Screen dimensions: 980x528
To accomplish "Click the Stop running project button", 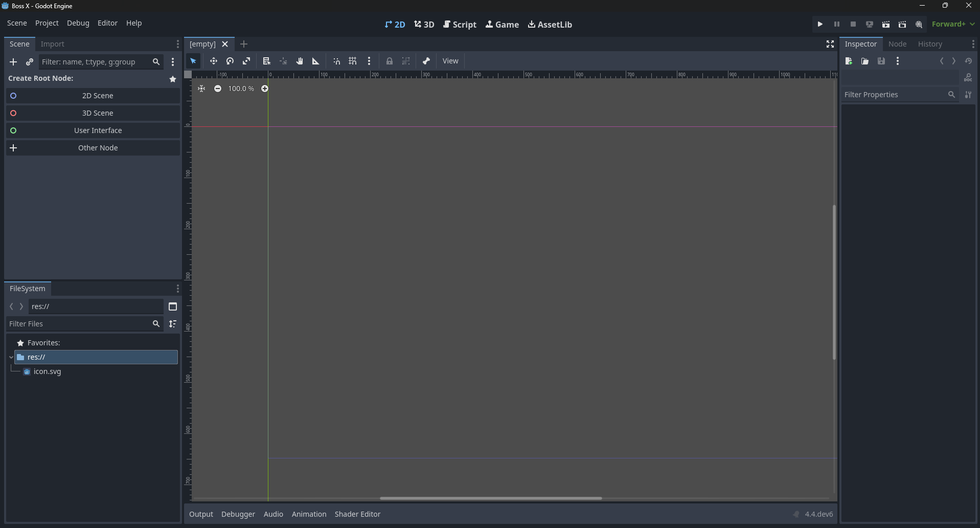I will [853, 24].
